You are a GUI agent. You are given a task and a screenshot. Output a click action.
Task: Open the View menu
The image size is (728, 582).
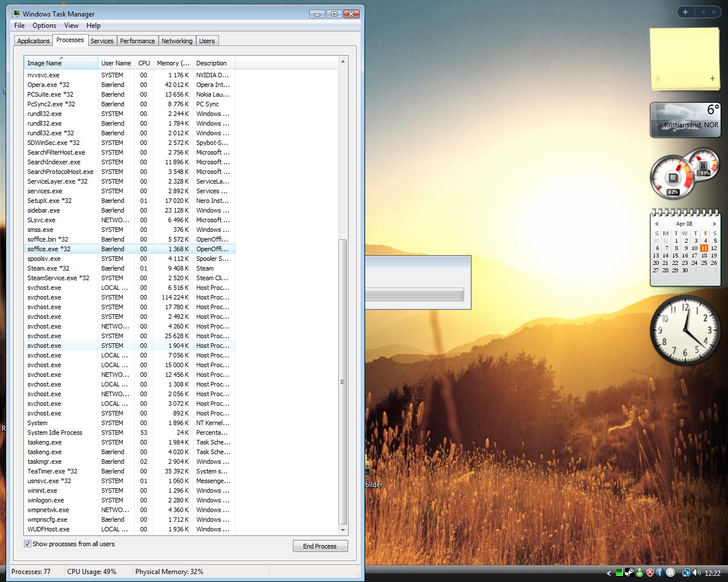pos(71,26)
